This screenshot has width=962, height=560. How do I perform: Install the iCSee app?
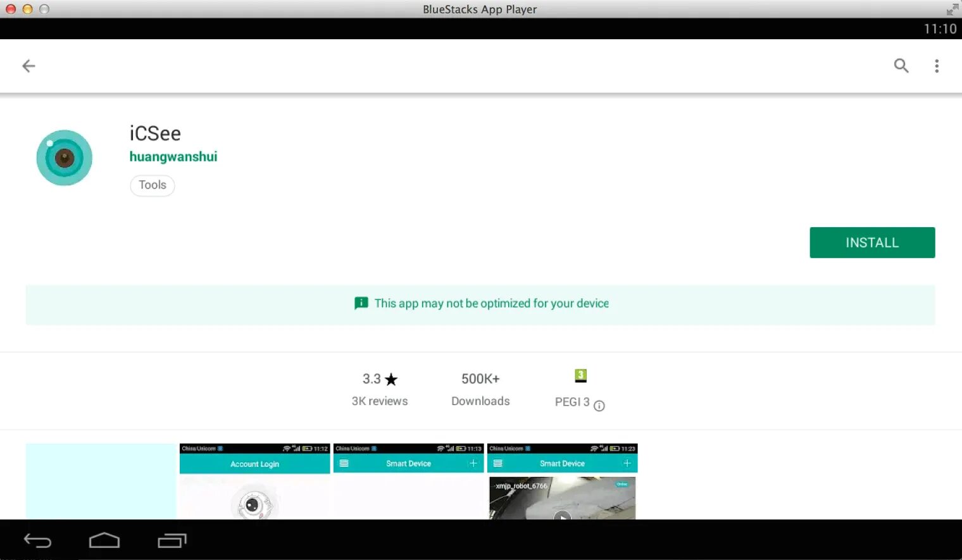(x=872, y=242)
